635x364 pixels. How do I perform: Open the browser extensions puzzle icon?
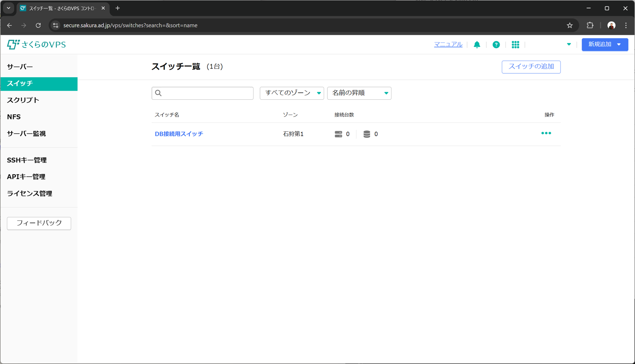click(x=590, y=25)
